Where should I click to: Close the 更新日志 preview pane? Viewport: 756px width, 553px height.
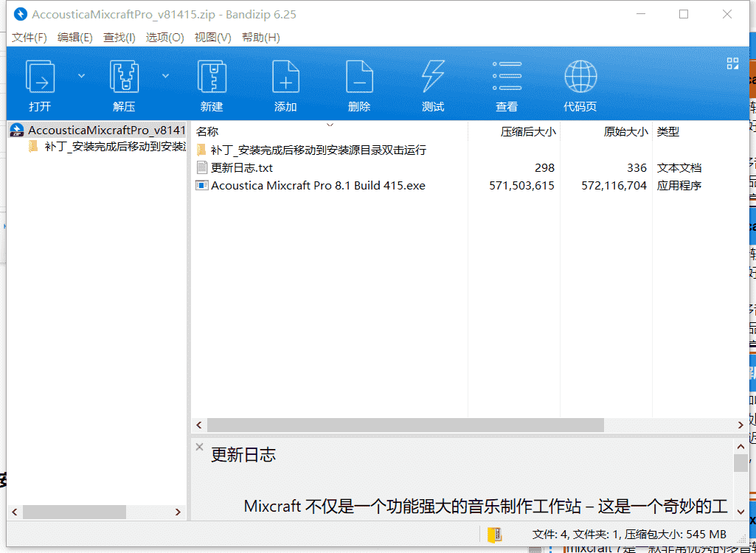pyautogui.click(x=199, y=447)
